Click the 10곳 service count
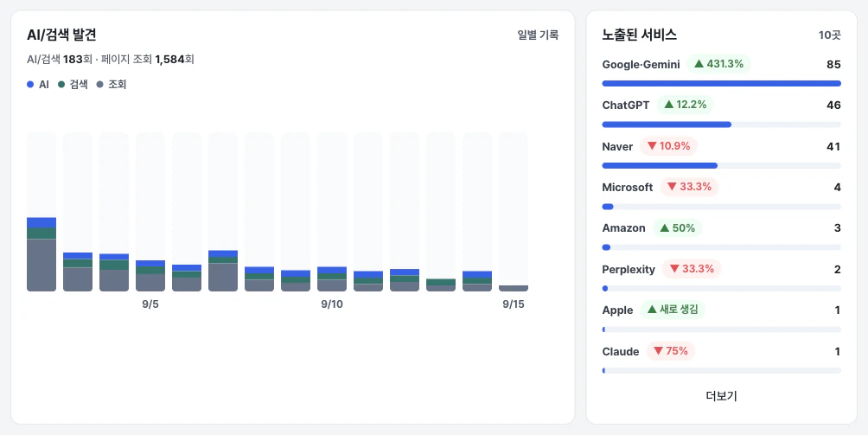 pyautogui.click(x=829, y=35)
